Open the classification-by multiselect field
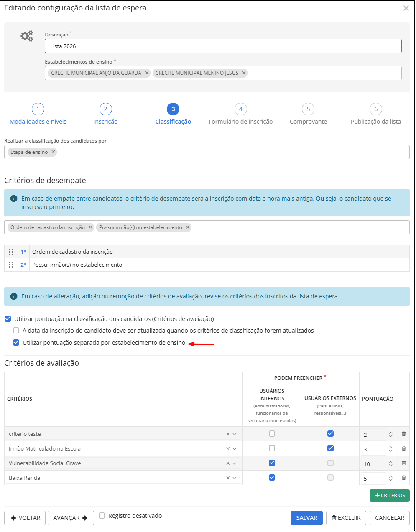This screenshot has height=532, width=416. [207, 152]
